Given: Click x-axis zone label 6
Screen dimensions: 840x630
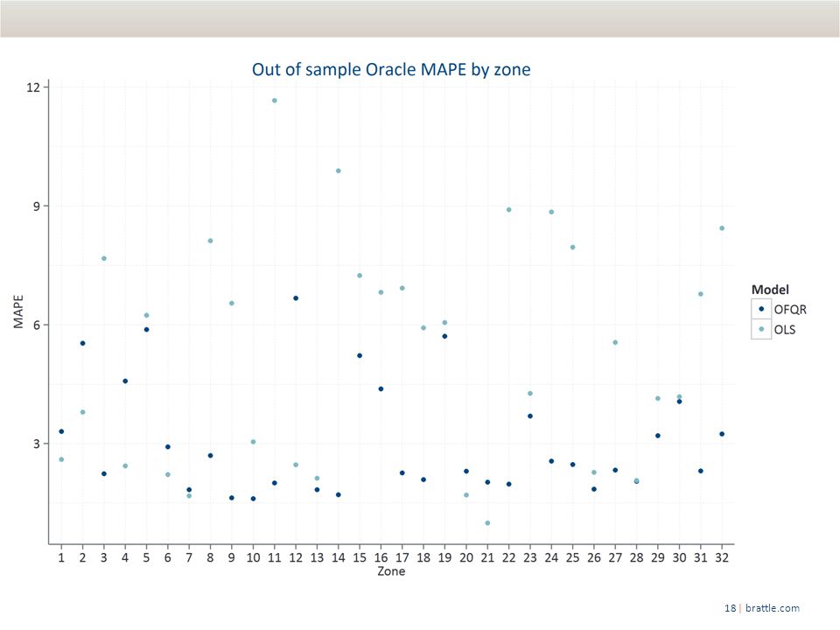Looking at the screenshot, I should (168, 557).
